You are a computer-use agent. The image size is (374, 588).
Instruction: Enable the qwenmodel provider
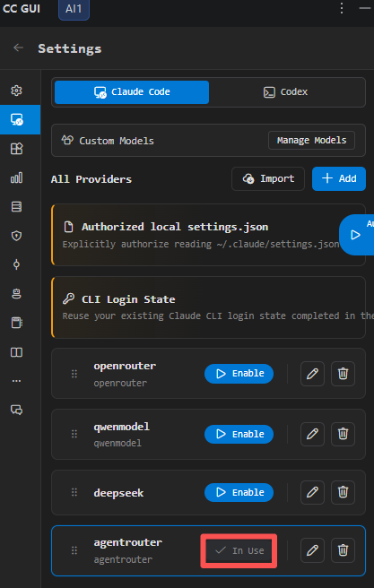(239, 434)
